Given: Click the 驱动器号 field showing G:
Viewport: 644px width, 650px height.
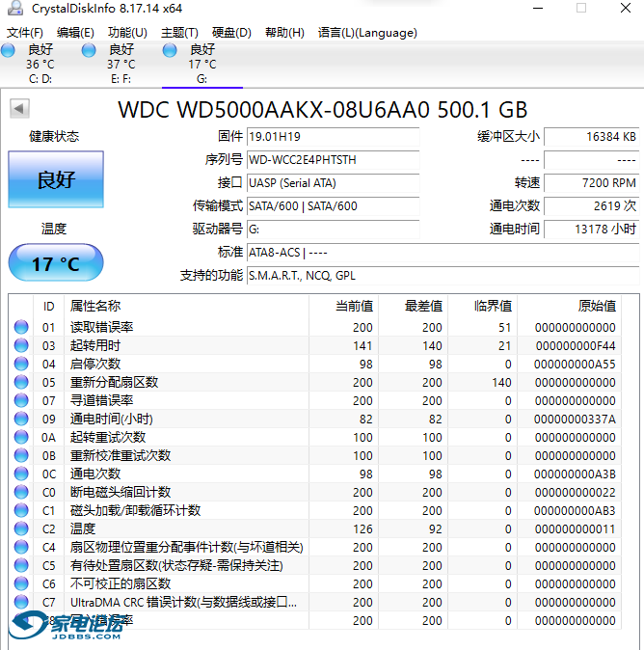Looking at the screenshot, I should click(x=334, y=230).
